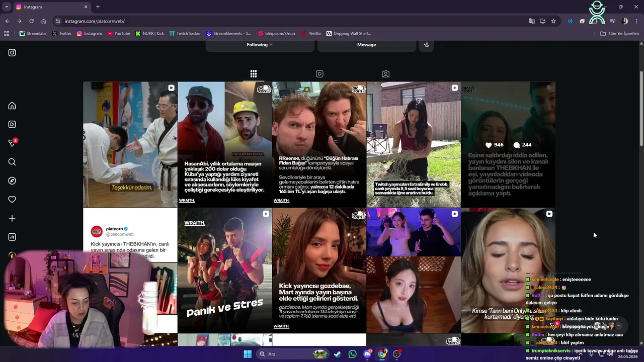The image size is (644, 362).
Task: Open TwitchTracker bookmark
Action: 185,34
